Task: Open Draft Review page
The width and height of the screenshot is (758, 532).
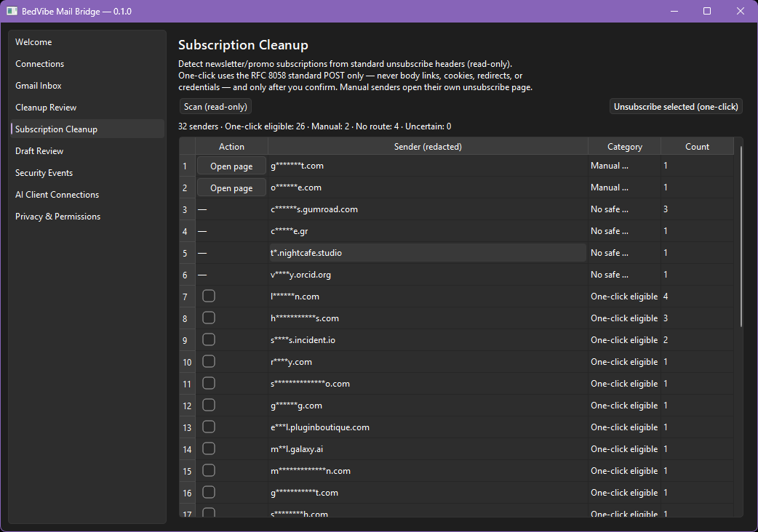Action: (x=87, y=150)
